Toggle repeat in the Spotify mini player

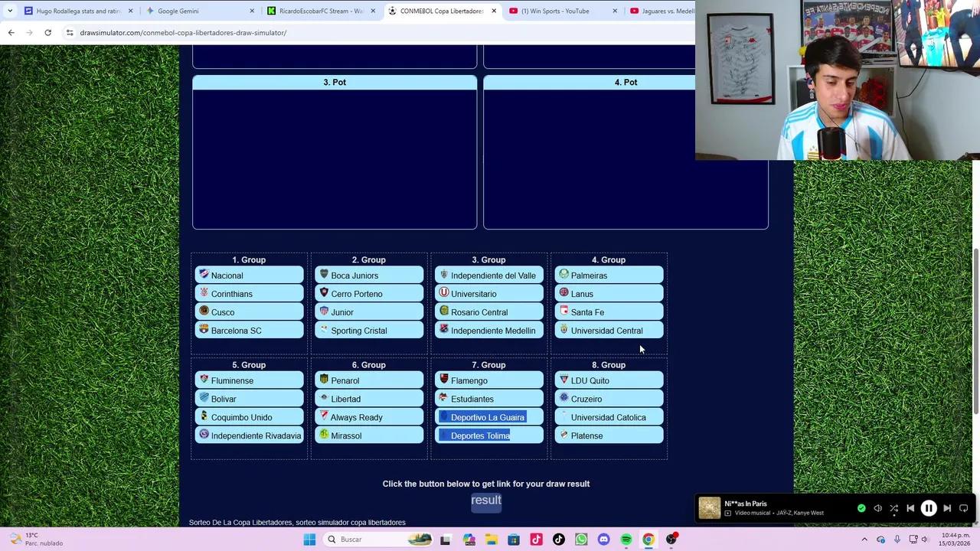(964, 508)
